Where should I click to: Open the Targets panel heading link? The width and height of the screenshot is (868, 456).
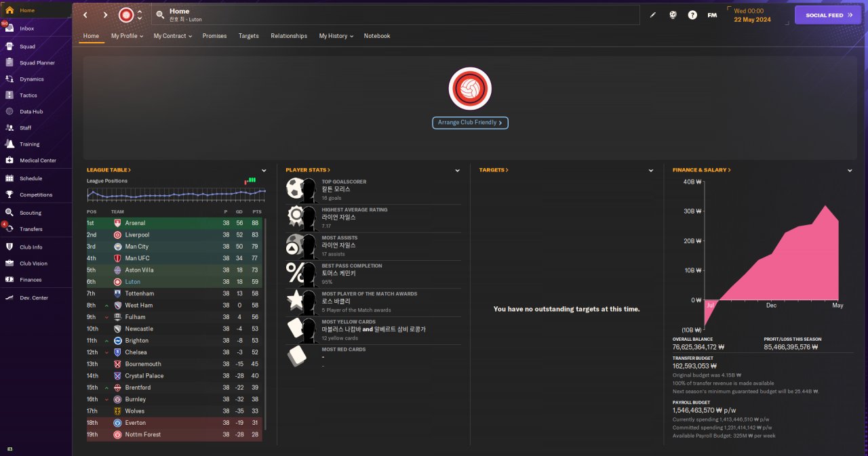(494, 170)
